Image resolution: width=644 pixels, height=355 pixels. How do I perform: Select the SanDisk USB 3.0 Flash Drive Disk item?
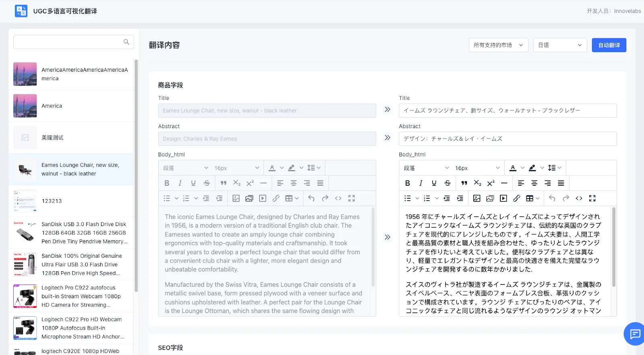tap(71, 233)
